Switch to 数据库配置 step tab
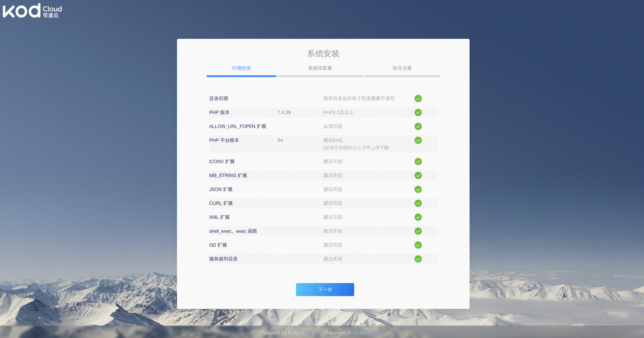Viewport: 644px width, 338px height. pos(320,68)
